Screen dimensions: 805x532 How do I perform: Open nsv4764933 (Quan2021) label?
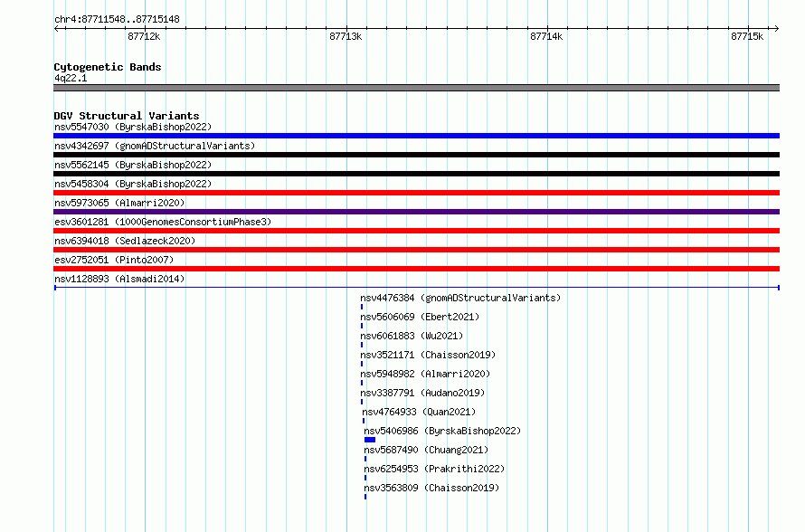pyautogui.click(x=419, y=412)
